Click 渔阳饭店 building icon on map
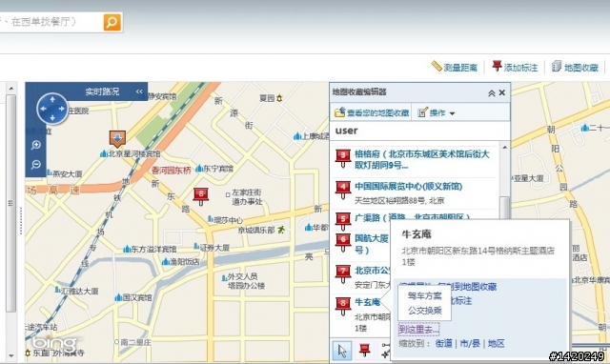610x364 pixels. [x=166, y=262]
